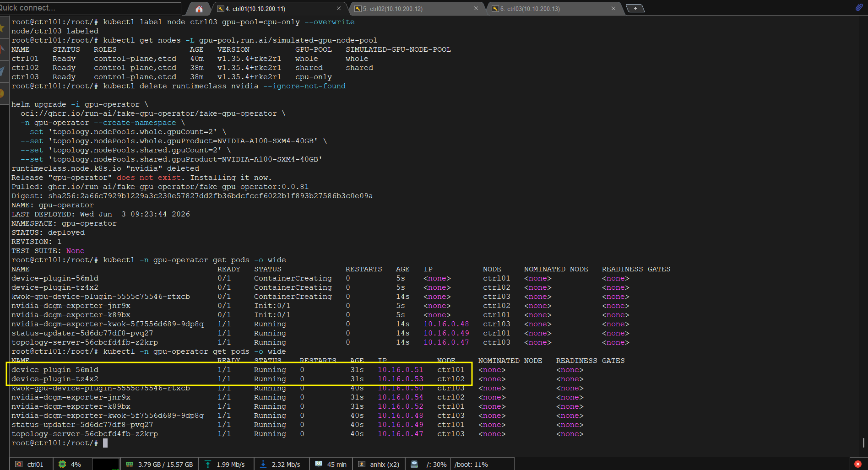The width and height of the screenshot is (868, 470).
Task: Click the /: 30% disk usage readout
Action: point(436,465)
